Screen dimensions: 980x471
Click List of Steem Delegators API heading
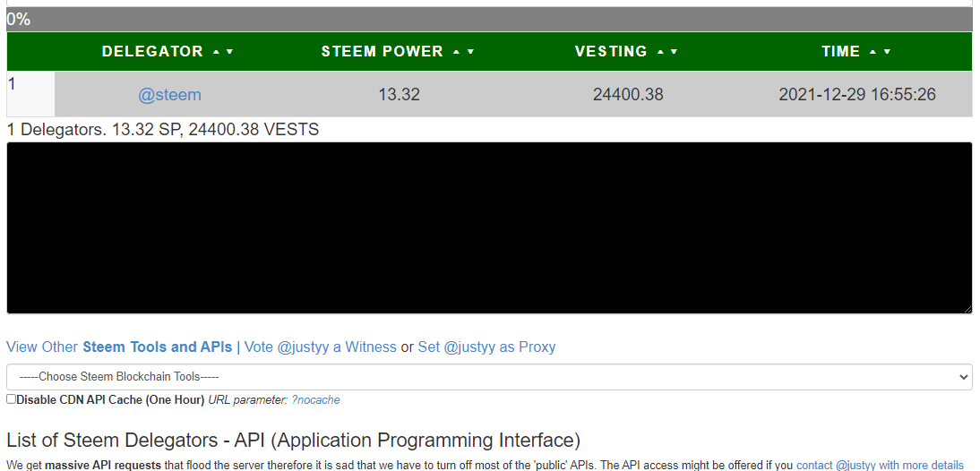293,440
